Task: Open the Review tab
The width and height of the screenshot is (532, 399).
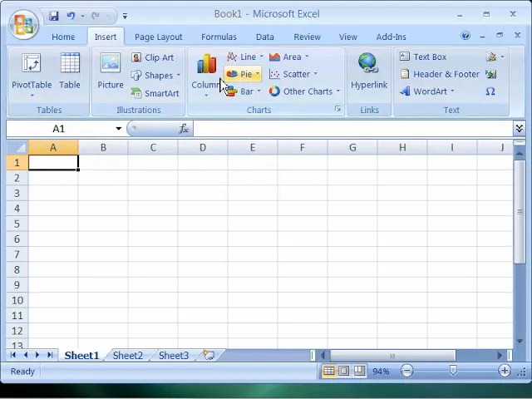Action: point(307,37)
